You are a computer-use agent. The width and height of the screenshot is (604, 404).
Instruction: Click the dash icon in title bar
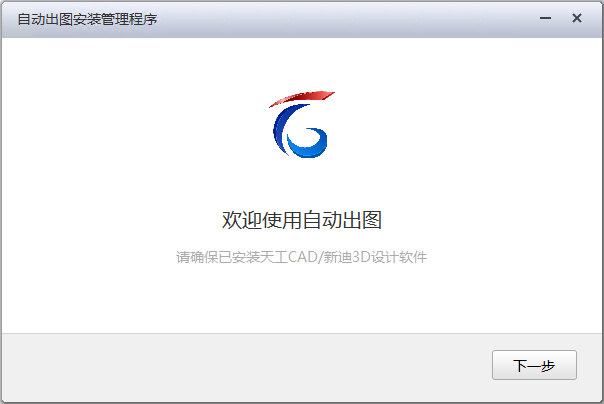pos(545,18)
